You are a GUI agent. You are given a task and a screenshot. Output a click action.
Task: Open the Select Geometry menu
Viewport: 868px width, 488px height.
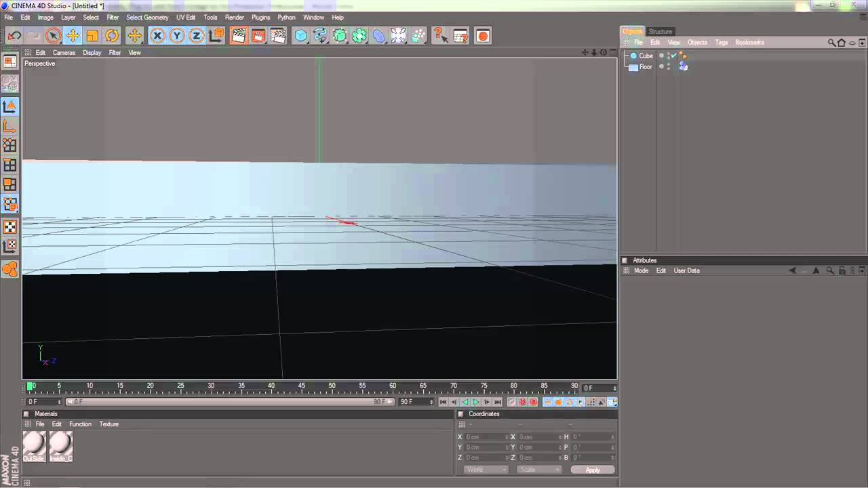[147, 18]
